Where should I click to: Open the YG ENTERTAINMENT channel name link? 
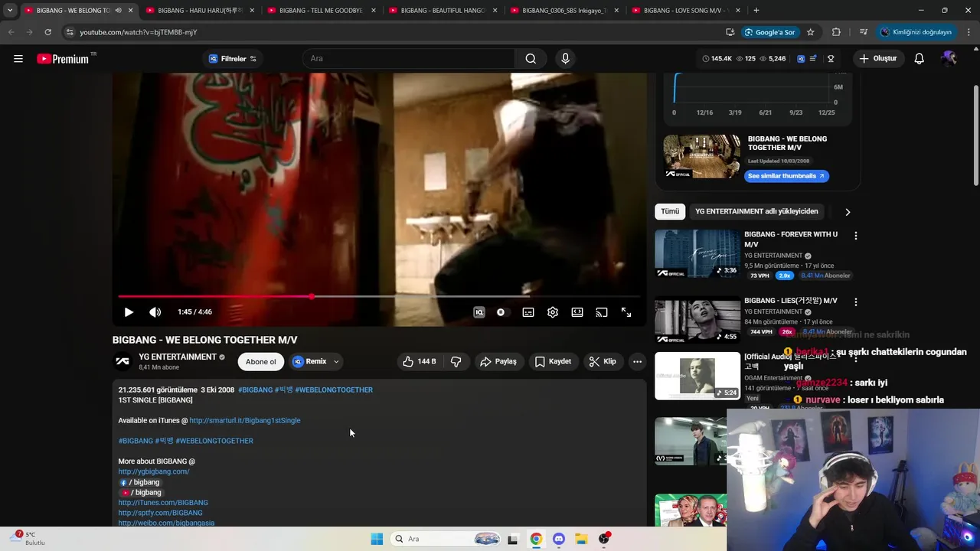coord(178,357)
